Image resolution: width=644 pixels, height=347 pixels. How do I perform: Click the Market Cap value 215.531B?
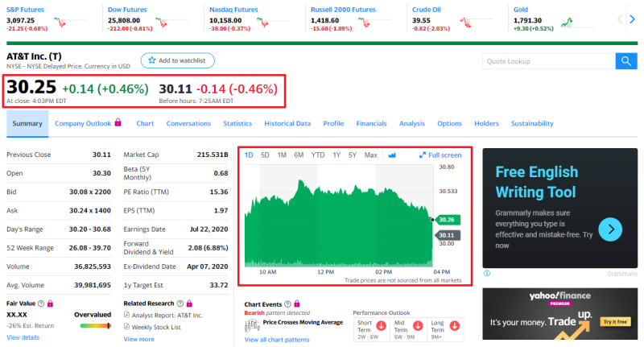click(x=213, y=155)
